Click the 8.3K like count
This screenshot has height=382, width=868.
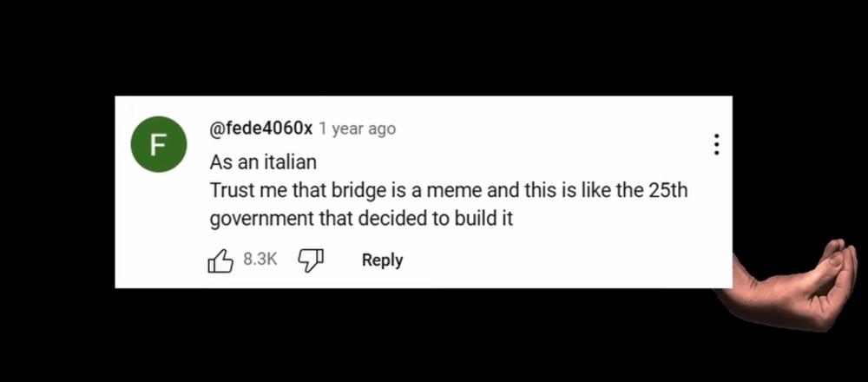point(260,259)
